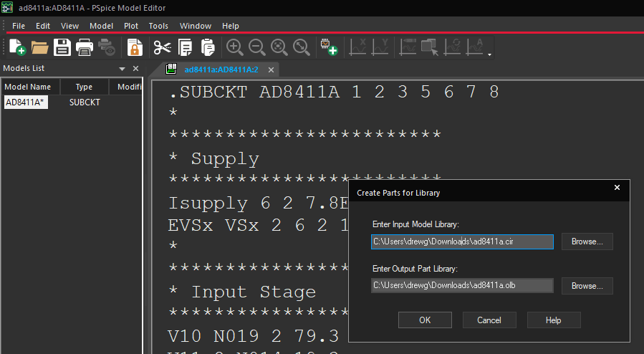The width and height of the screenshot is (644, 354).
Task: Open the Tools menu
Action: pyautogui.click(x=158, y=26)
